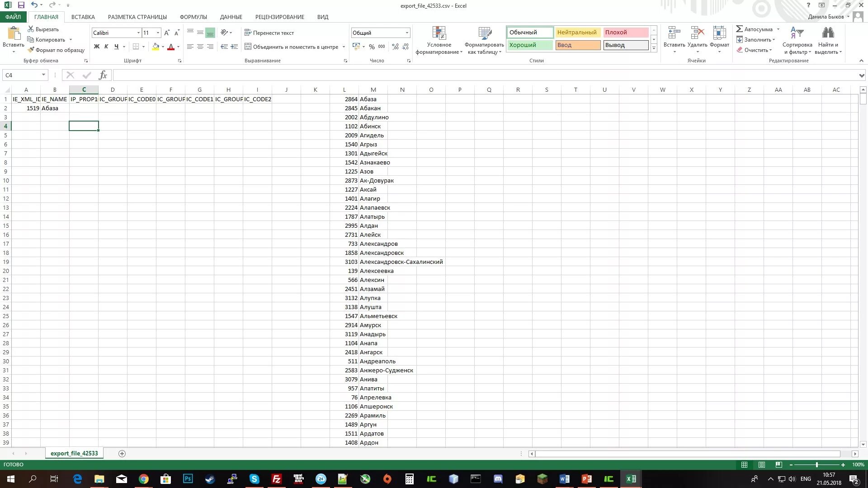This screenshot has height=488, width=868.
Task: Click the Percent Style number format icon
Action: (x=372, y=47)
